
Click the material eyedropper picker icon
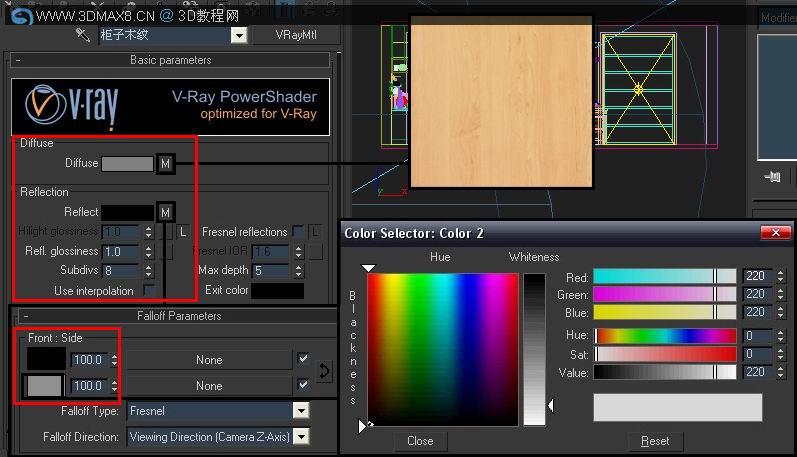pyautogui.click(x=82, y=35)
